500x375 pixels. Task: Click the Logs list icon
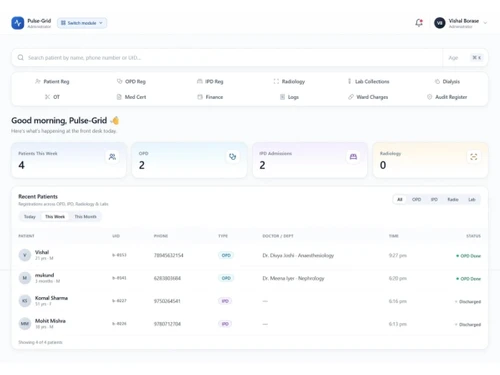(x=282, y=97)
